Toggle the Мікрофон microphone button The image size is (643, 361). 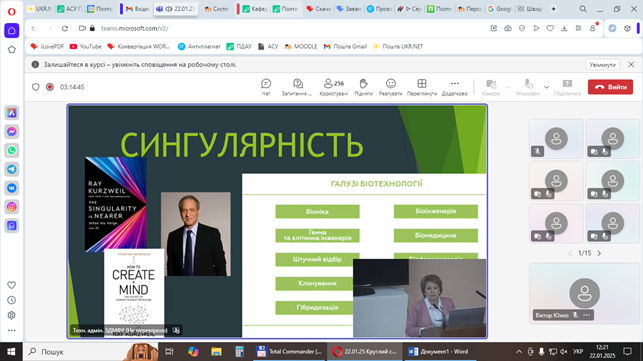click(x=528, y=87)
